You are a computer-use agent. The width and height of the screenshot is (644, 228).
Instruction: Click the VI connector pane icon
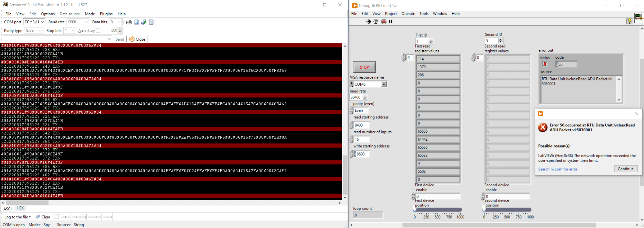639,17
